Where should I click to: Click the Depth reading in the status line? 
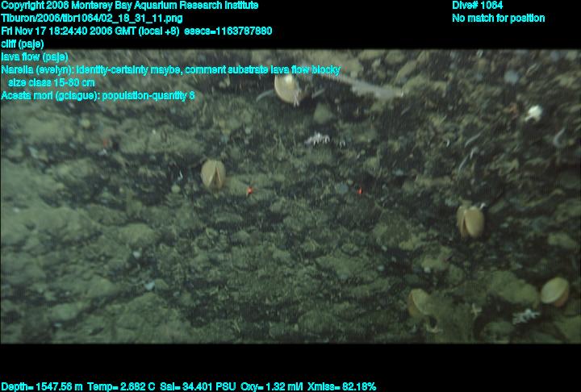(42, 387)
